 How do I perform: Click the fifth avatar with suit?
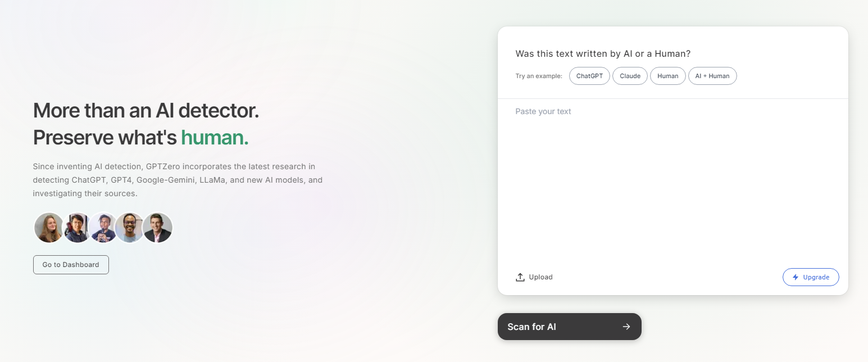pos(157,228)
